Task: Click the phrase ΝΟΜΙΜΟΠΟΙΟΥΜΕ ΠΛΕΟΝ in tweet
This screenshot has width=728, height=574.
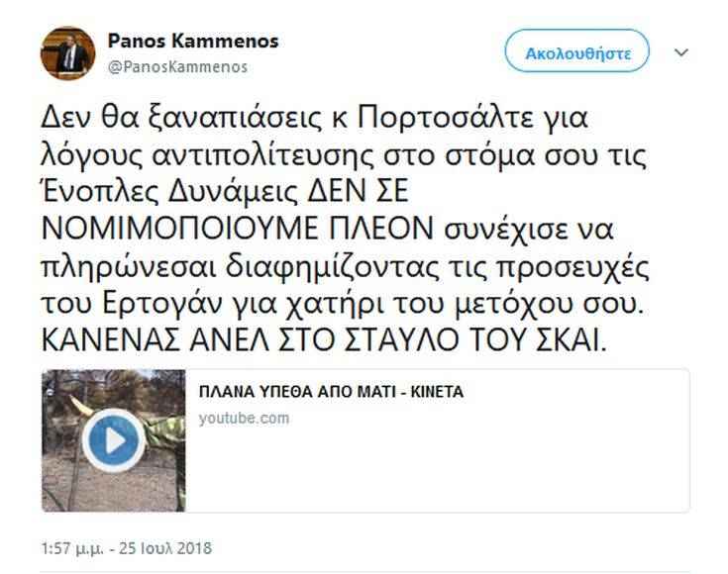Action: (238, 229)
